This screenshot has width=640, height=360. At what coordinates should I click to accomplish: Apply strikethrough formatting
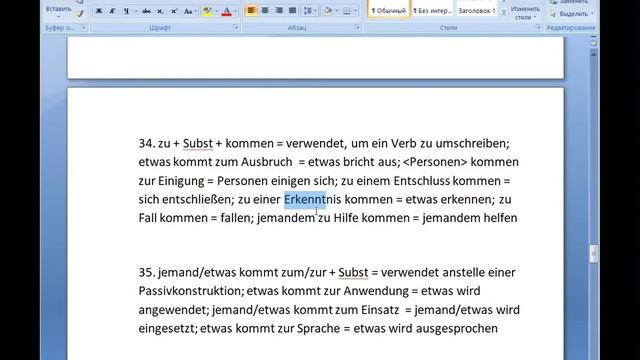tap(146, 11)
